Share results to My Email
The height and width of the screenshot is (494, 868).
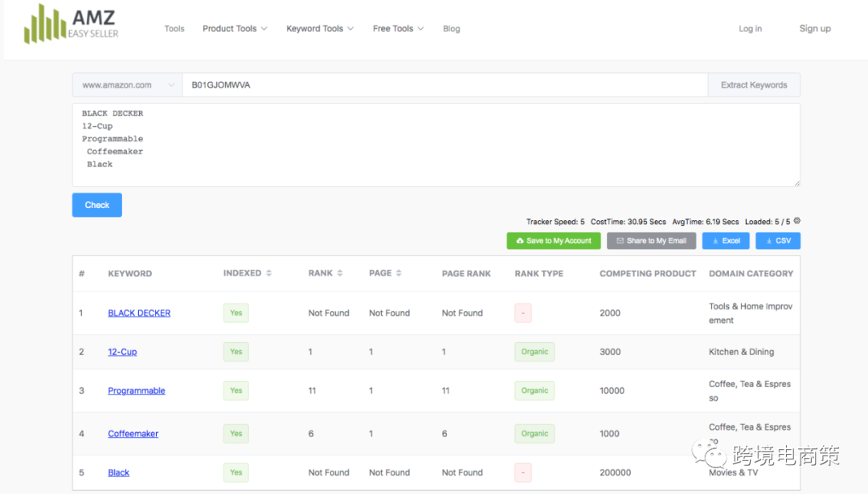pyautogui.click(x=651, y=241)
